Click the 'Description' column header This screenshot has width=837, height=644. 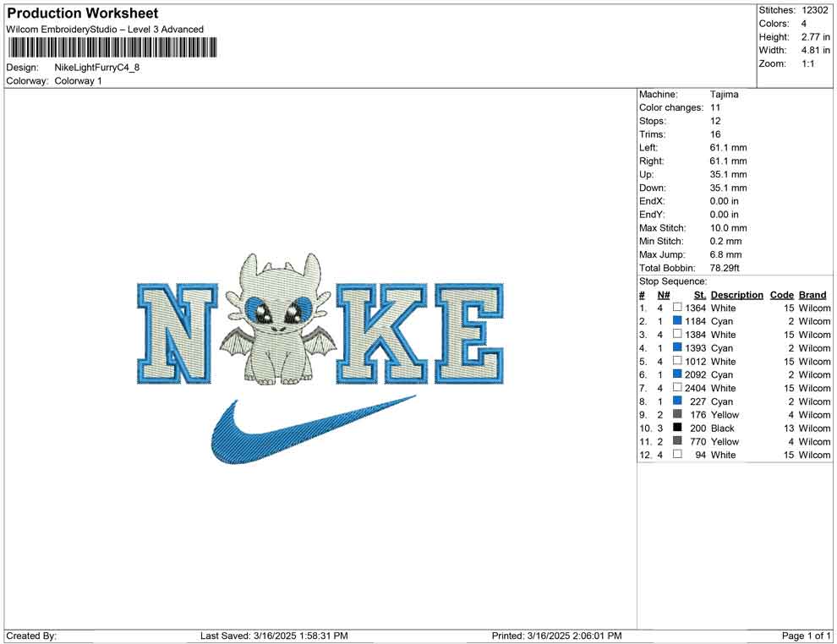tap(737, 295)
